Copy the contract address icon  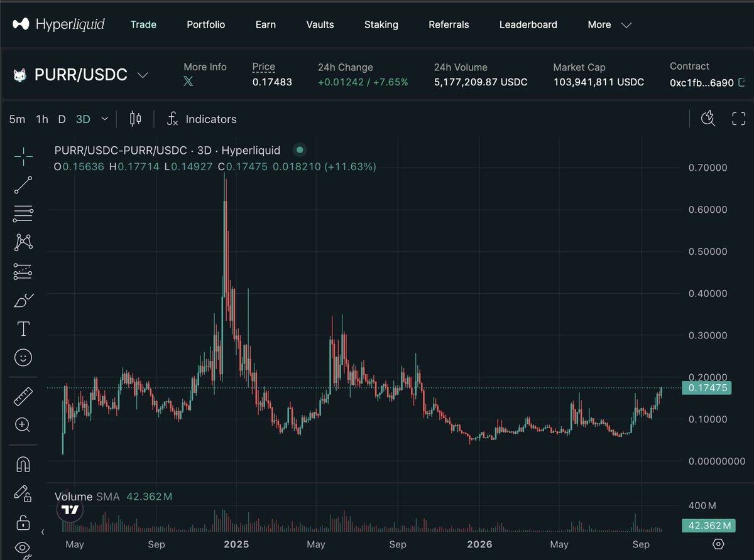click(742, 82)
